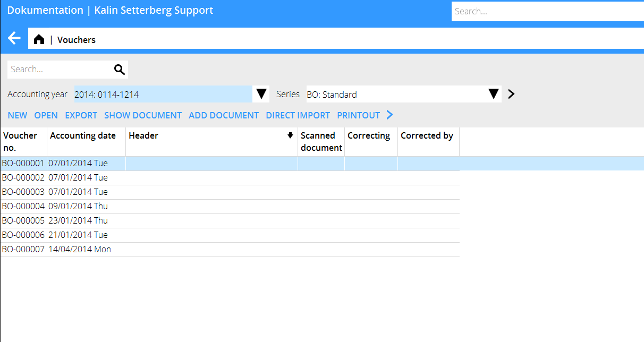Focus the top header Search field
Screen dimensions: 644x342
click(547, 11)
